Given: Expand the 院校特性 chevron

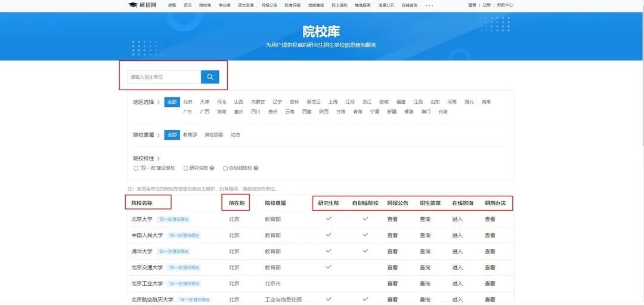Looking at the screenshot, I should click(158, 158).
